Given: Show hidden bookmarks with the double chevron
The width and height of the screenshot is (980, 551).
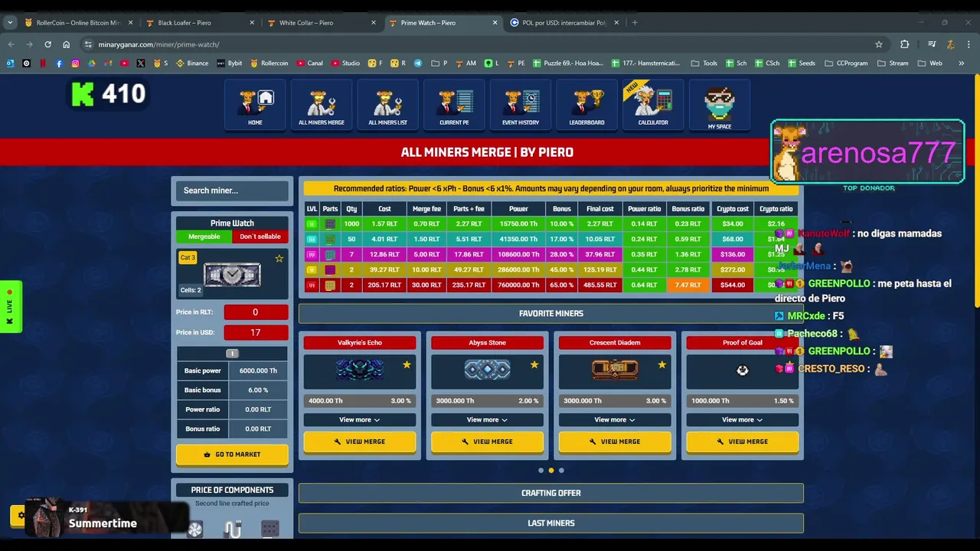Looking at the screenshot, I should 962,64.
